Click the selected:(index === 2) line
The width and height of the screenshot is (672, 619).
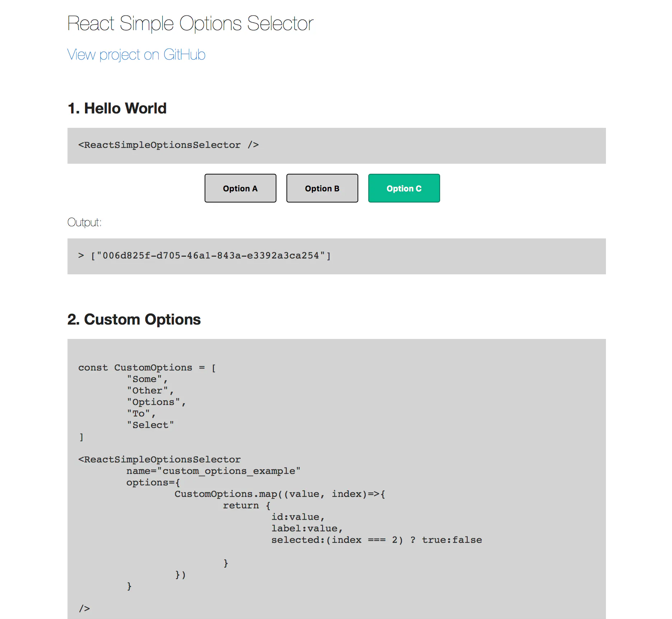[377, 540]
